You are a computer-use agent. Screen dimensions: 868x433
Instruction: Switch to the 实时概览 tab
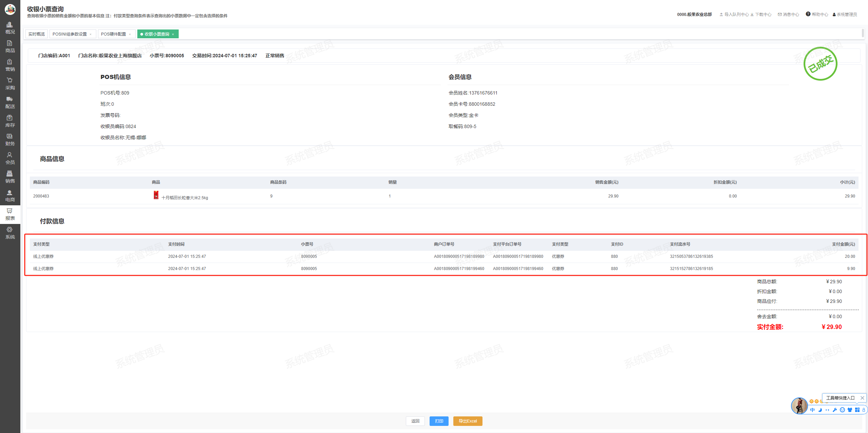coord(37,34)
